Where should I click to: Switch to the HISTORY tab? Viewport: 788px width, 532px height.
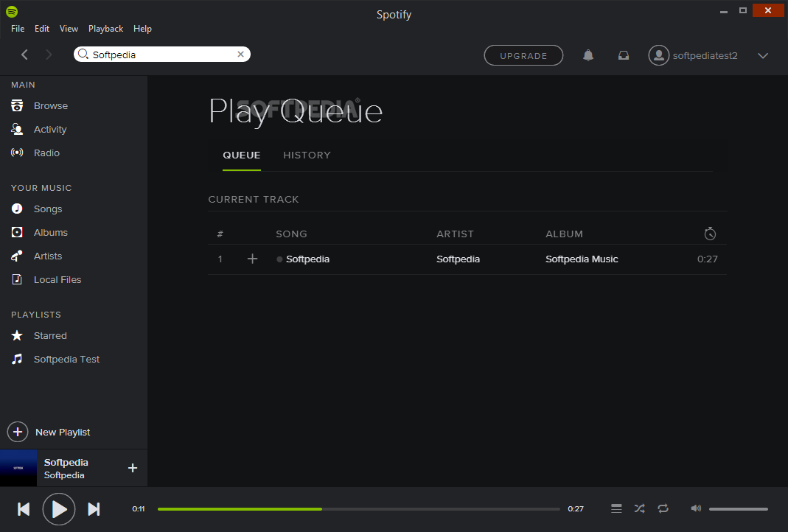click(x=307, y=155)
